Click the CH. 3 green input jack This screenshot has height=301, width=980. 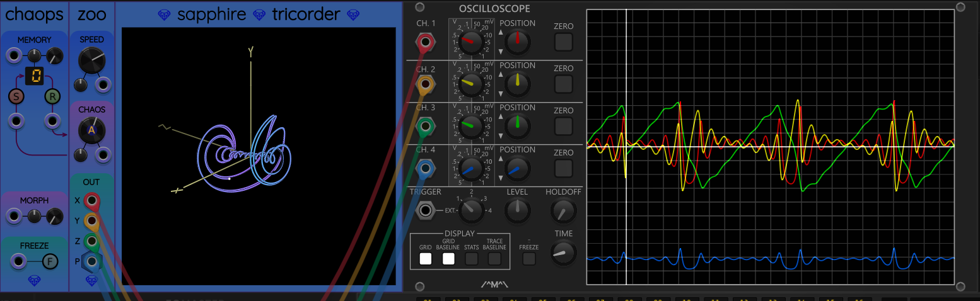[425, 127]
